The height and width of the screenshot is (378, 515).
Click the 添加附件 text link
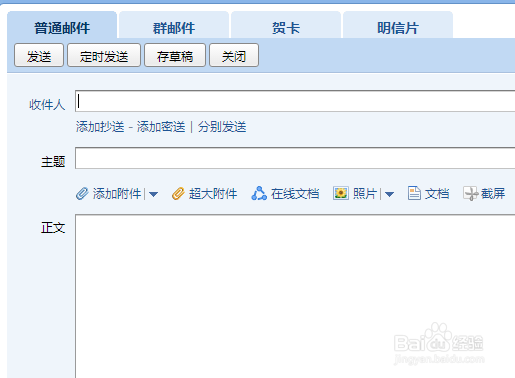tap(117, 194)
